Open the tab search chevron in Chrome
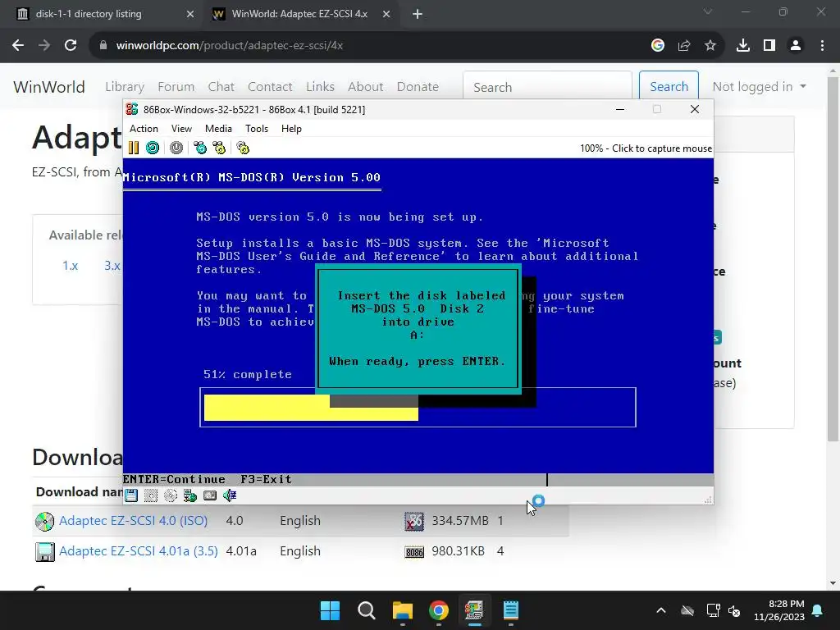Viewport: 840px width, 630px height. click(708, 11)
